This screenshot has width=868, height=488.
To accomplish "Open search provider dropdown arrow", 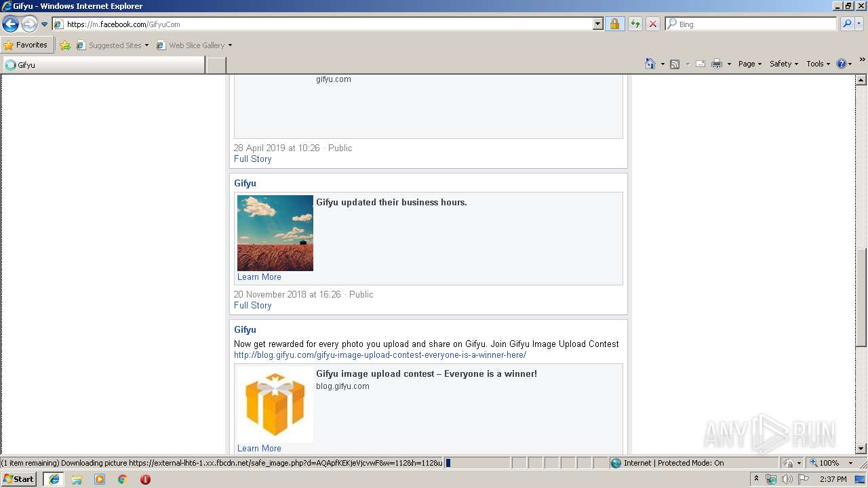I will click(x=859, y=24).
